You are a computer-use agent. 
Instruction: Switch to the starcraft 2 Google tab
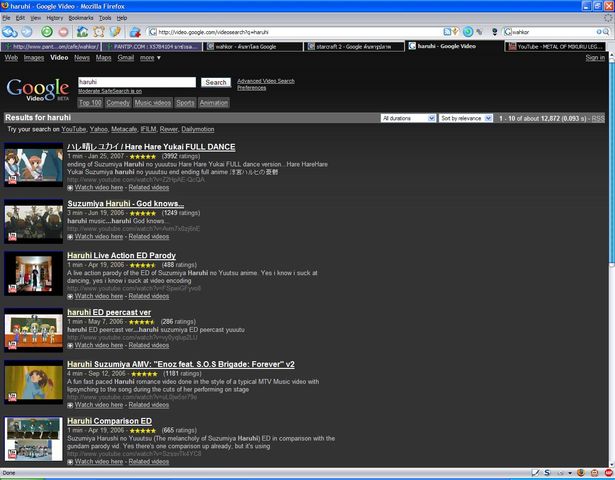355,47
